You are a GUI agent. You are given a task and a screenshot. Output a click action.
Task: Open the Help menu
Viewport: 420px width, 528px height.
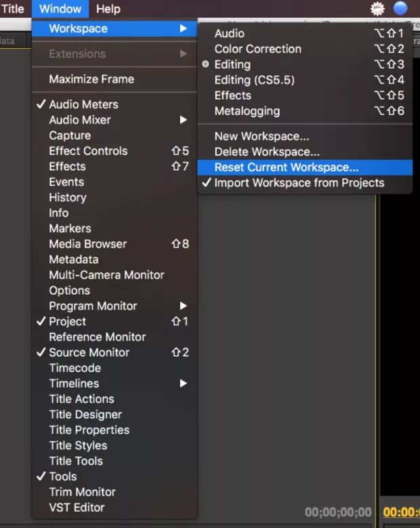pos(108,9)
